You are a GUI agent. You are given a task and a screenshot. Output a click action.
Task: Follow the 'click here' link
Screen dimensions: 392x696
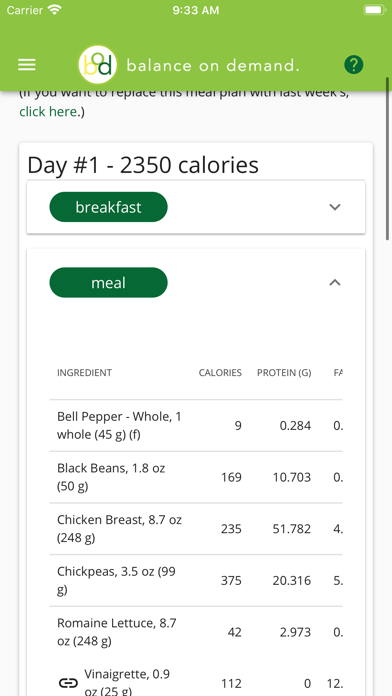[48, 112]
